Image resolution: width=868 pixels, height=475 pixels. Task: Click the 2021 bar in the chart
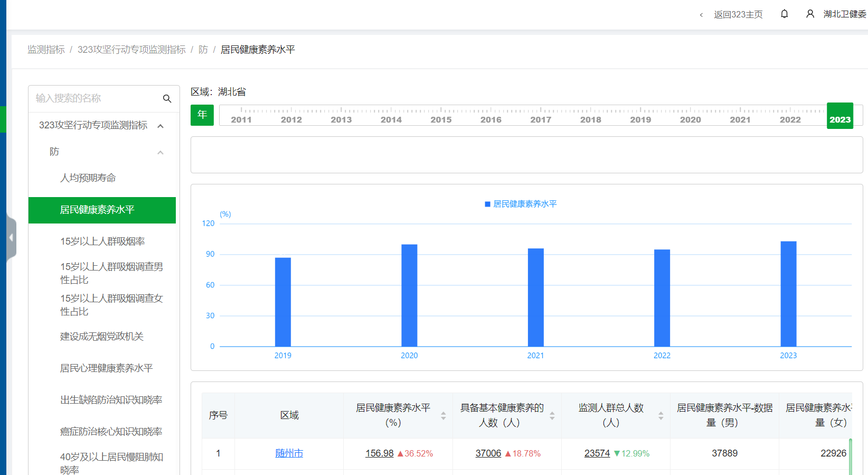click(536, 297)
